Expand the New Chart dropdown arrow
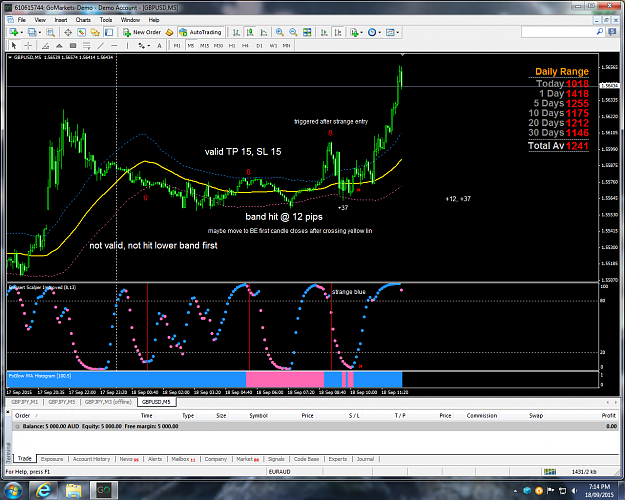This screenshot has height=500, width=625. pyautogui.click(x=22, y=33)
